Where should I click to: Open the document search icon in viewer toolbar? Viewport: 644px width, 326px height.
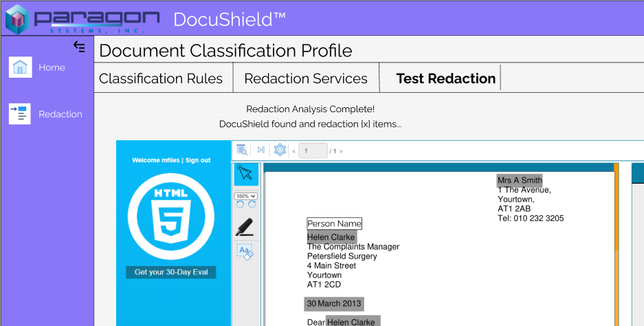[242, 150]
